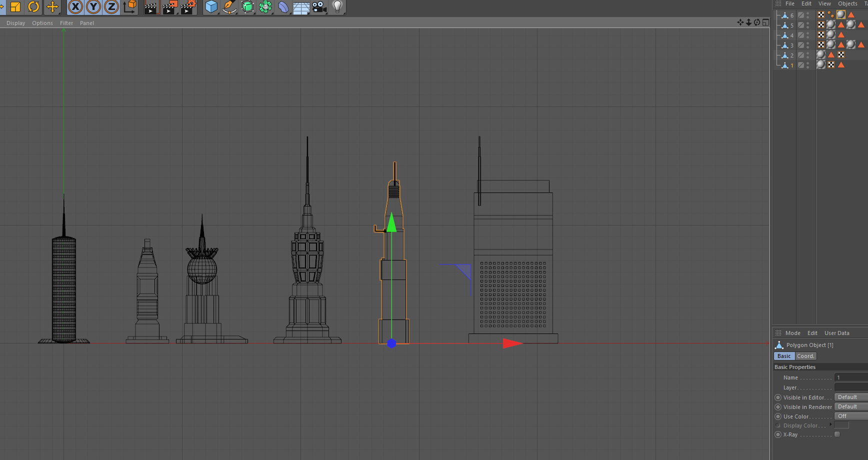Toggle Z axis lock
The image size is (868, 460).
(x=111, y=7)
